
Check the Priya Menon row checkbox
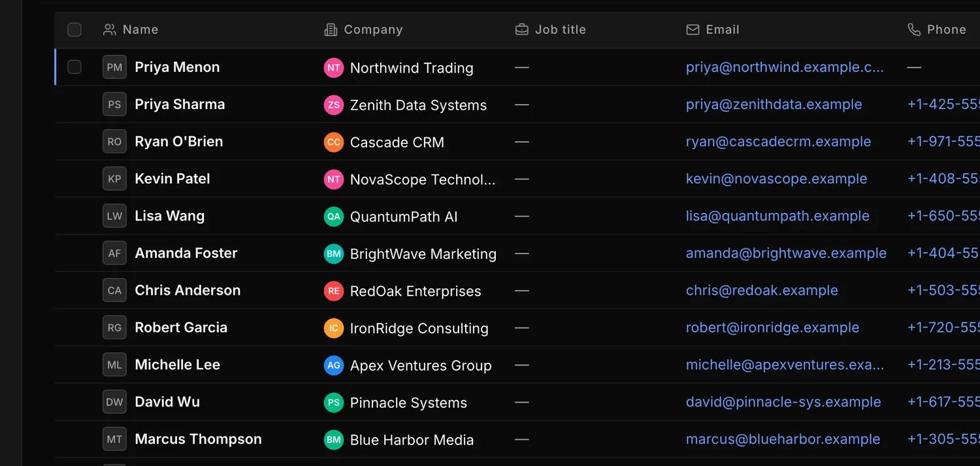coord(74,67)
